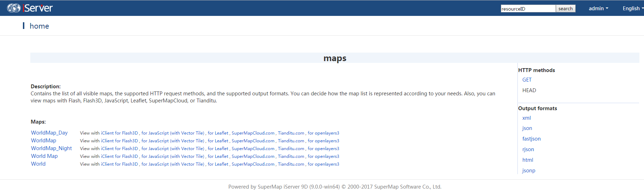View WorldMap row for Leaflet
Viewport: 644px width, 190px height.
[x=218, y=141]
